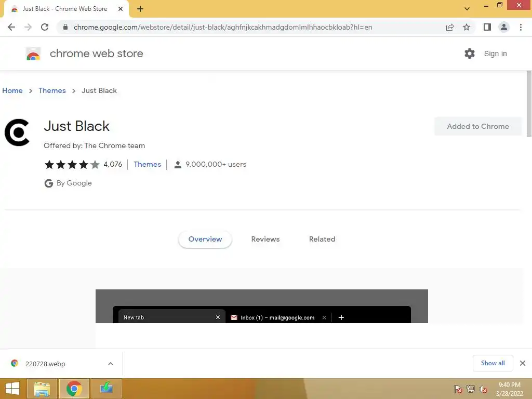The width and height of the screenshot is (532, 399).
Task: Switch to the Reviews tab
Action: [265, 239]
